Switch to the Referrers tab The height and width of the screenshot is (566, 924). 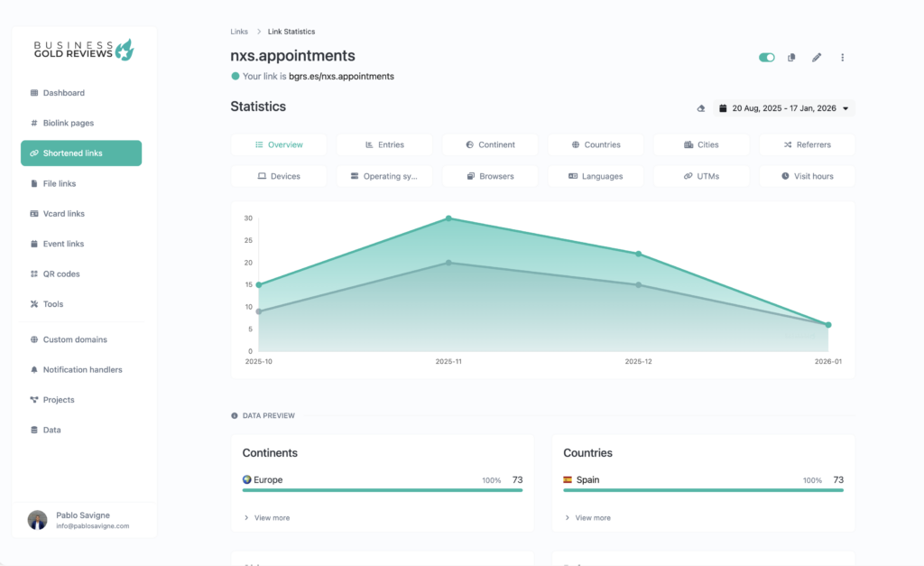pyautogui.click(x=807, y=144)
